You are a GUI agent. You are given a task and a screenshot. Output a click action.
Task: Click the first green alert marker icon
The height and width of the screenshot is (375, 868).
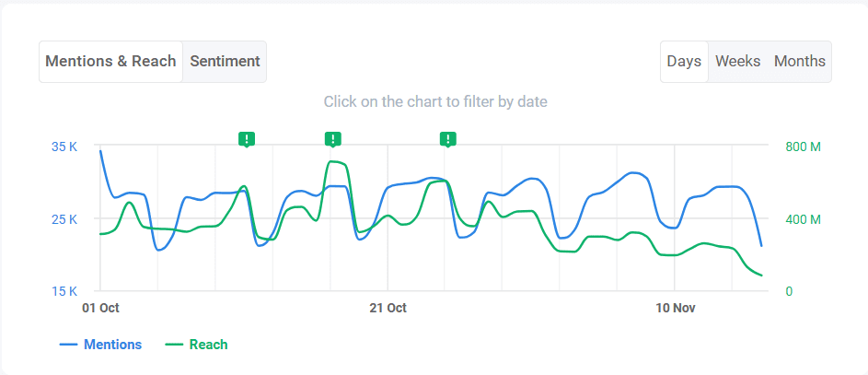tap(247, 139)
